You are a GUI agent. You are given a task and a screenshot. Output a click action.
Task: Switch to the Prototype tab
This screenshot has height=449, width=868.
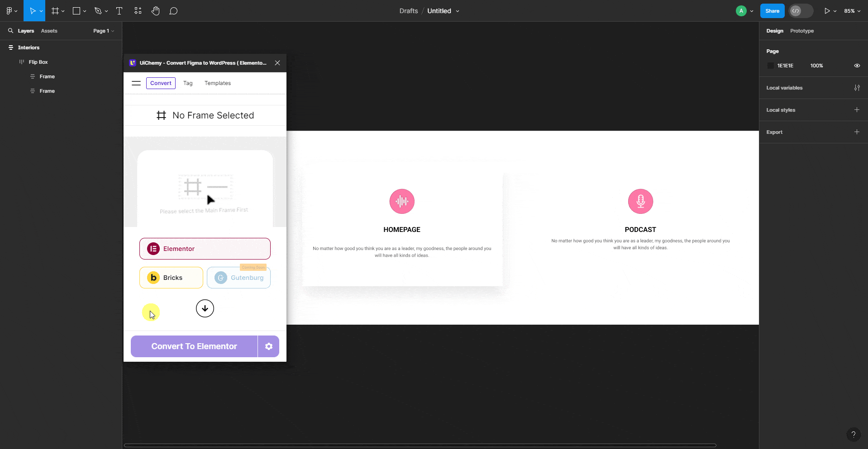(801, 31)
